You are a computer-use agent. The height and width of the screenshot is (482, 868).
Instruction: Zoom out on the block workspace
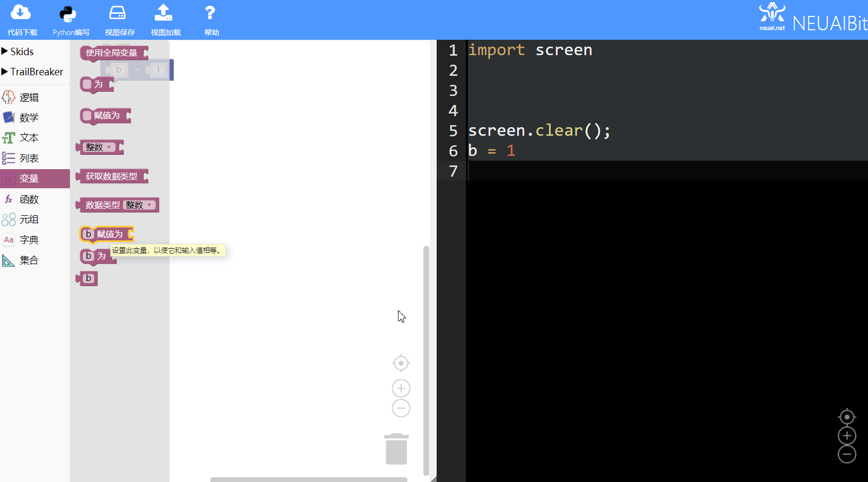click(401, 408)
